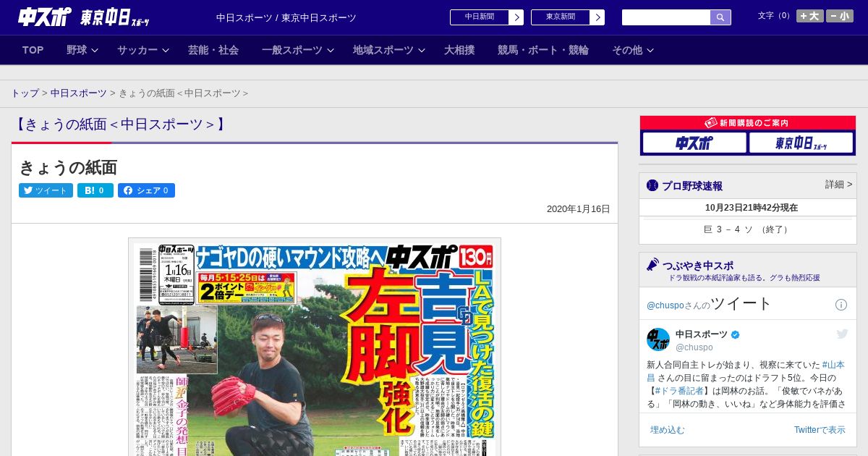This screenshot has height=456, width=868.
Task: Open 東京新聞 link button
Action: 567,17
